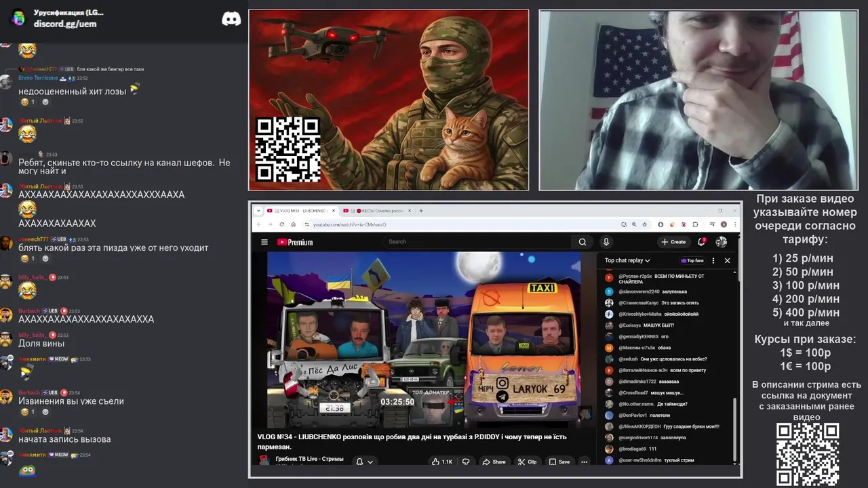Image resolution: width=868 pixels, height=488 pixels.
Task: Click chat message 'тухлый стрим'
Action: [x=678, y=460]
